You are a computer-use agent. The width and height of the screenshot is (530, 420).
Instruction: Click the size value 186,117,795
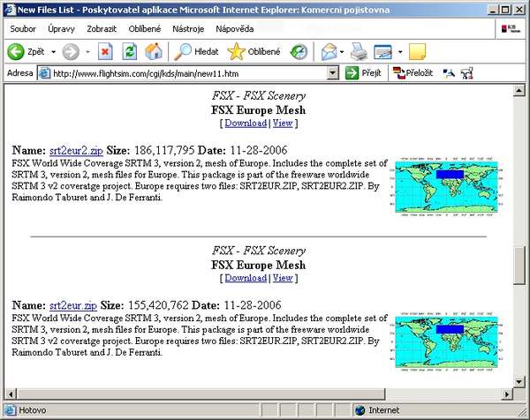pyautogui.click(x=164, y=150)
